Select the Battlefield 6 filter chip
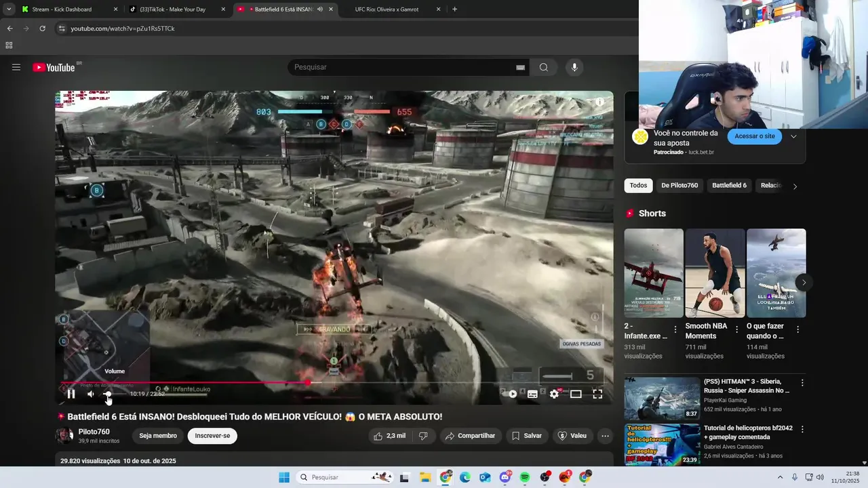This screenshot has width=868, height=488. (x=729, y=185)
